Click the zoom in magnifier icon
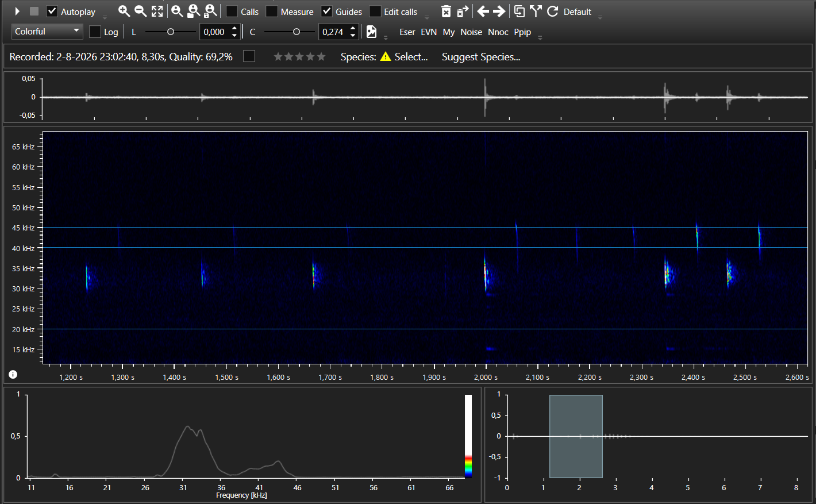 pos(124,11)
